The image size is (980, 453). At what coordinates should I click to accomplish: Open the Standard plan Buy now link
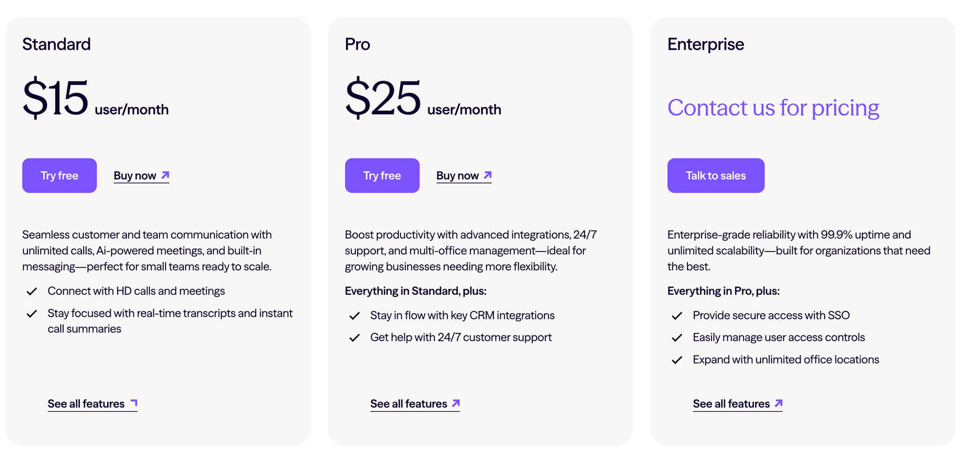click(142, 176)
